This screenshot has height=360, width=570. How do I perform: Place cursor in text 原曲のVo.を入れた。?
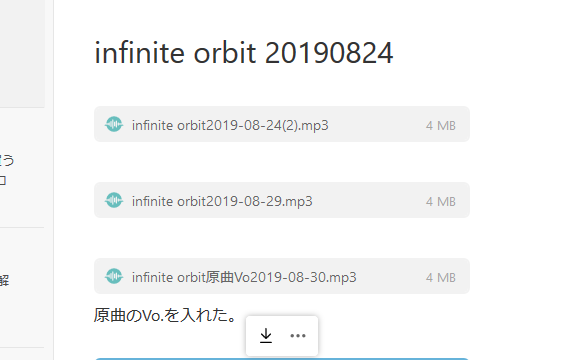coord(165,315)
